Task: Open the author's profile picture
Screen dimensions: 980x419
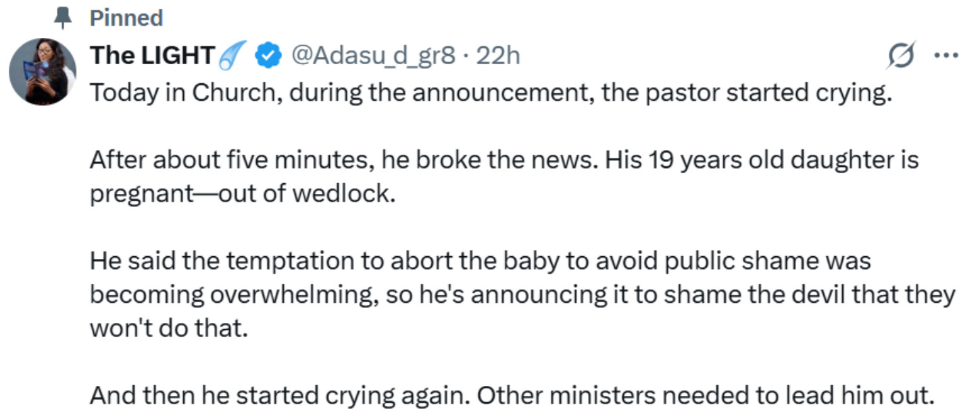Action: [x=42, y=71]
